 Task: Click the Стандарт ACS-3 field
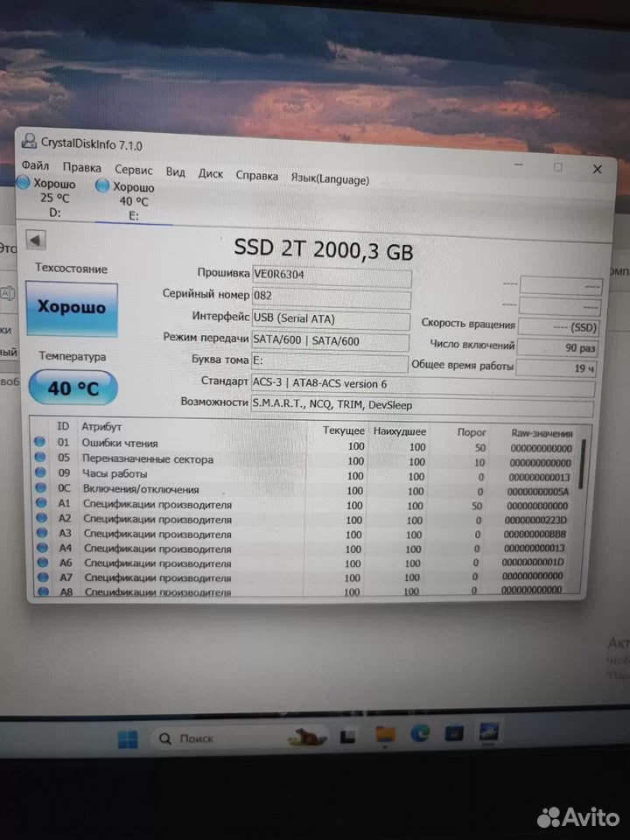click(x=423, y=386)
